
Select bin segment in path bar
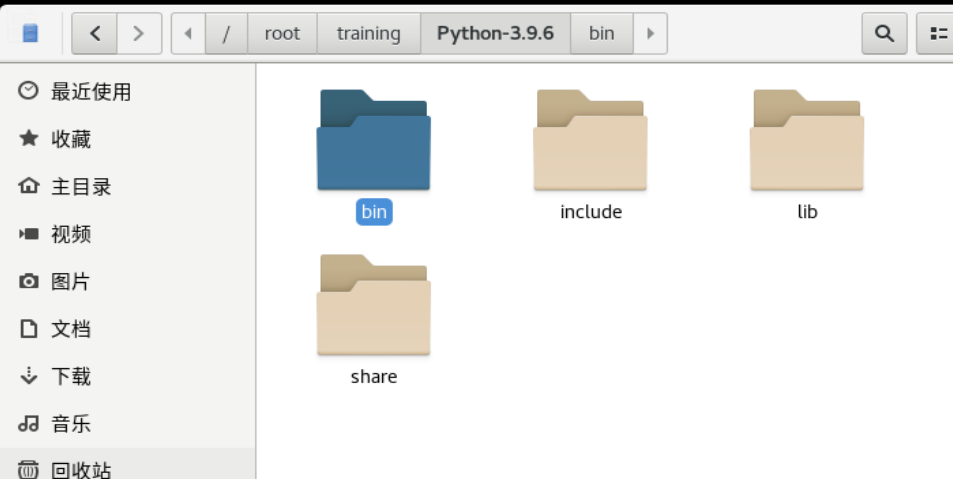click(x=601, y=34)
